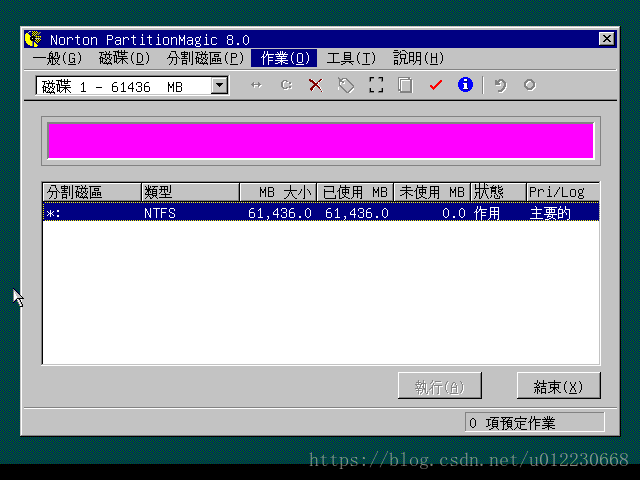This screenshot has width=640, height=480.
Task: Open the disk selector dropdown arrow
Action: pos(220,86)
